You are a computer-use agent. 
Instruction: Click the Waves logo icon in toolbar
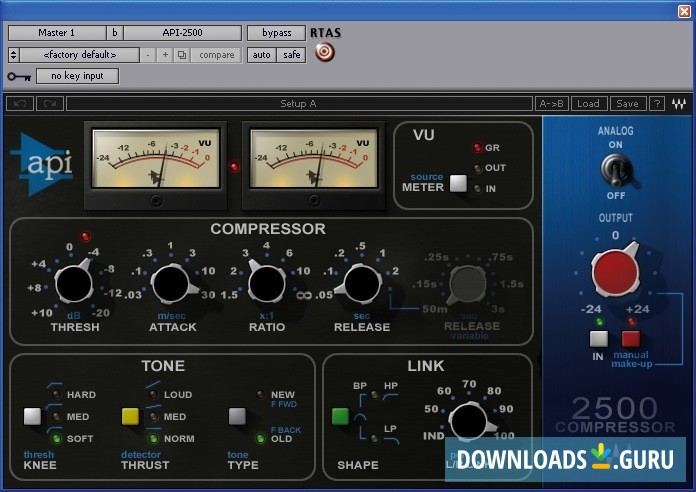(x=680, y=103)
